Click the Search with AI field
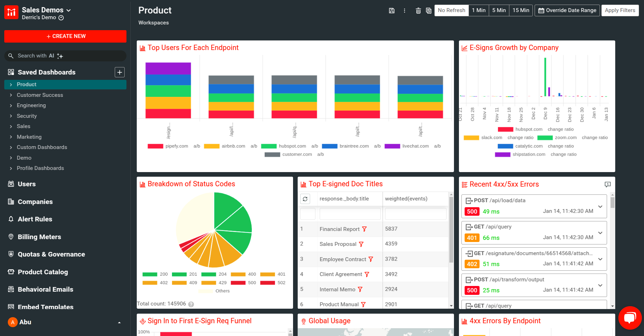The height and width of the screenshot is (336, 644). click(x=65, y=56)
